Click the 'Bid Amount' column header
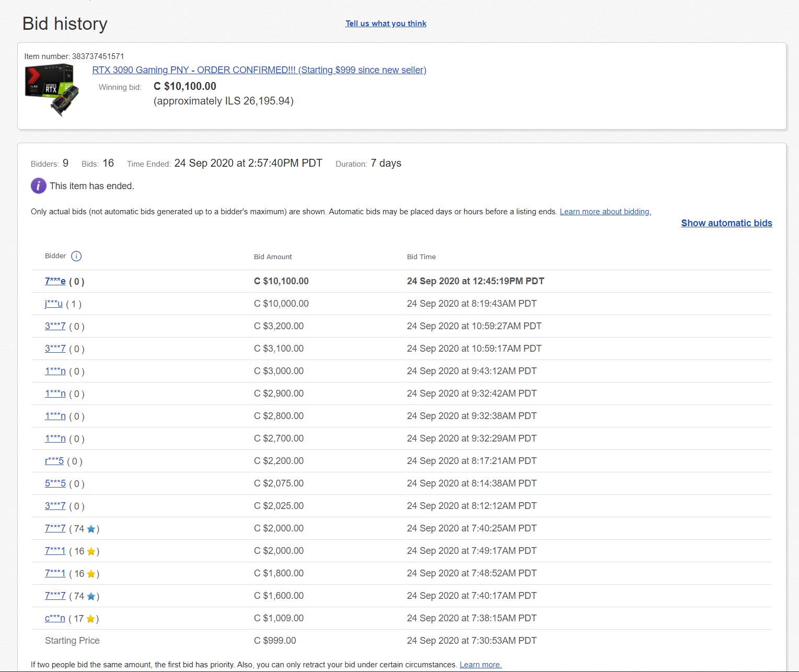The image size is (799, 672). pos(273,257)
